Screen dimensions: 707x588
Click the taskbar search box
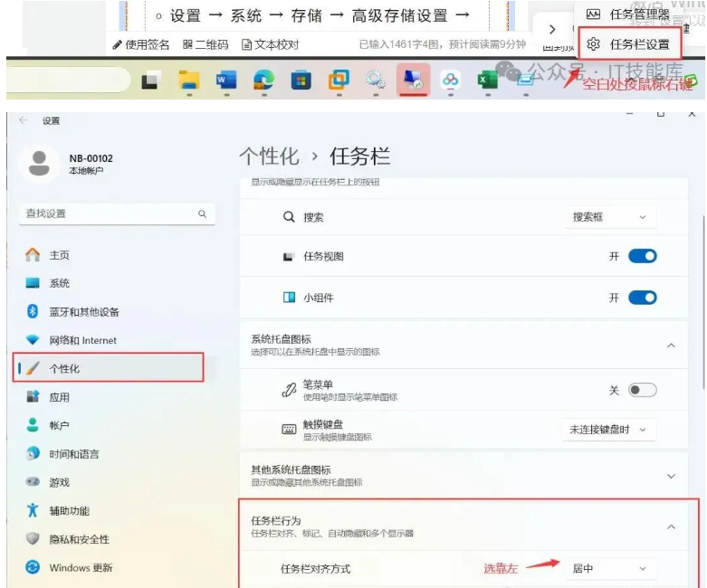click(68, 81)
